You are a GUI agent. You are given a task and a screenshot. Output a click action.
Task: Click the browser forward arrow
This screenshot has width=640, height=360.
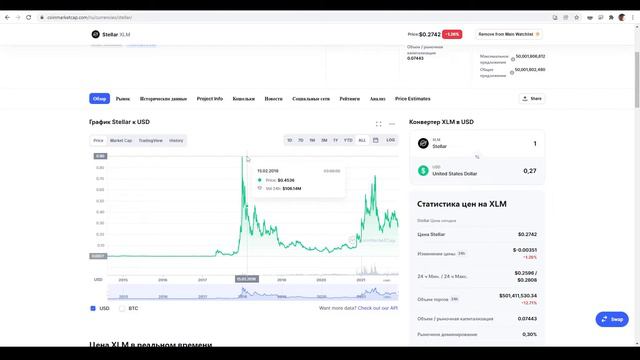(18, 18)
